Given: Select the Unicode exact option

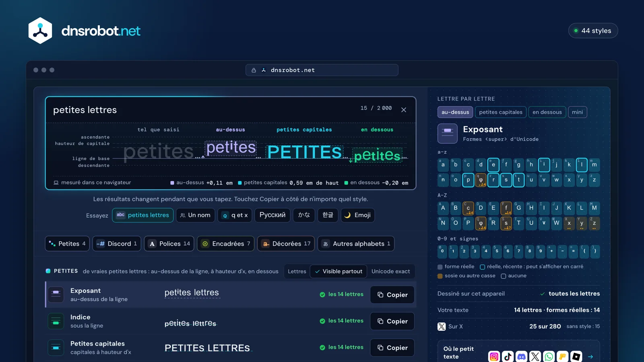Looking at the screenshot, I should click(390, 271).
